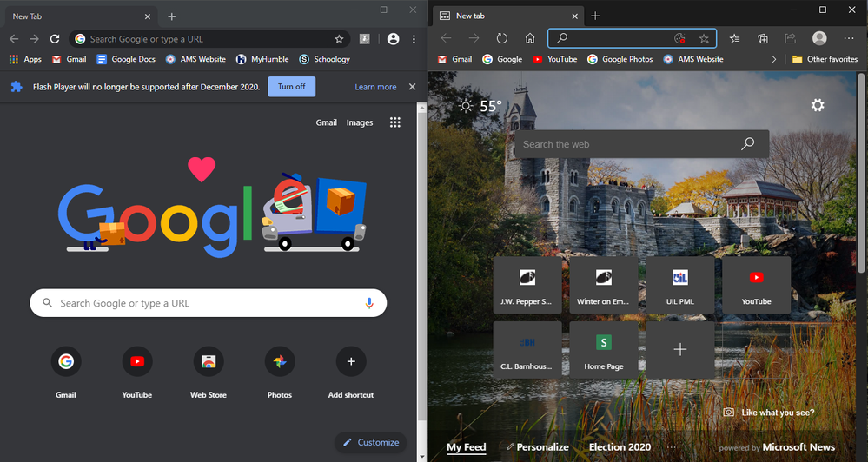Open Photos shortcut tile in Chrome

[x=280, y=372]
